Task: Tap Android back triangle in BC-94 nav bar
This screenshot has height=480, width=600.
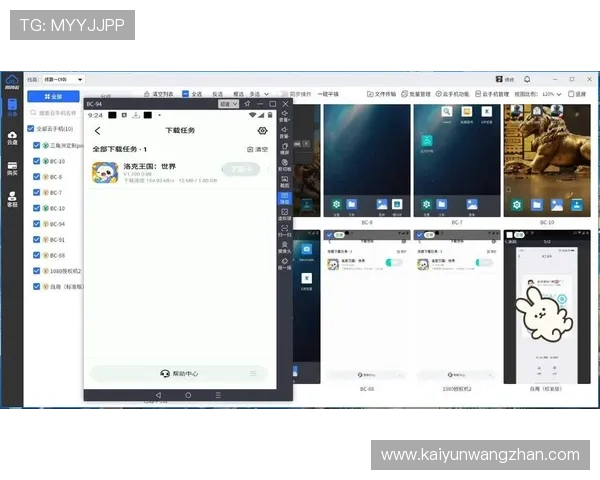Action: [158, 395]
